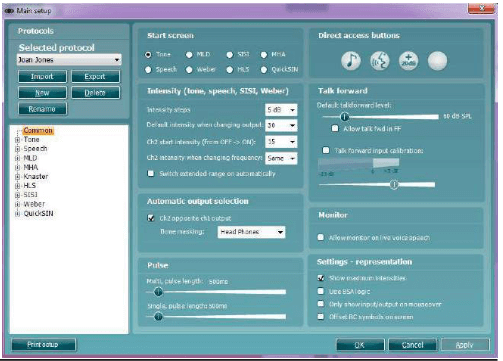Enable Allow talk fwd in FF
This screenshot has height=361, width=503.
[335, 128]
